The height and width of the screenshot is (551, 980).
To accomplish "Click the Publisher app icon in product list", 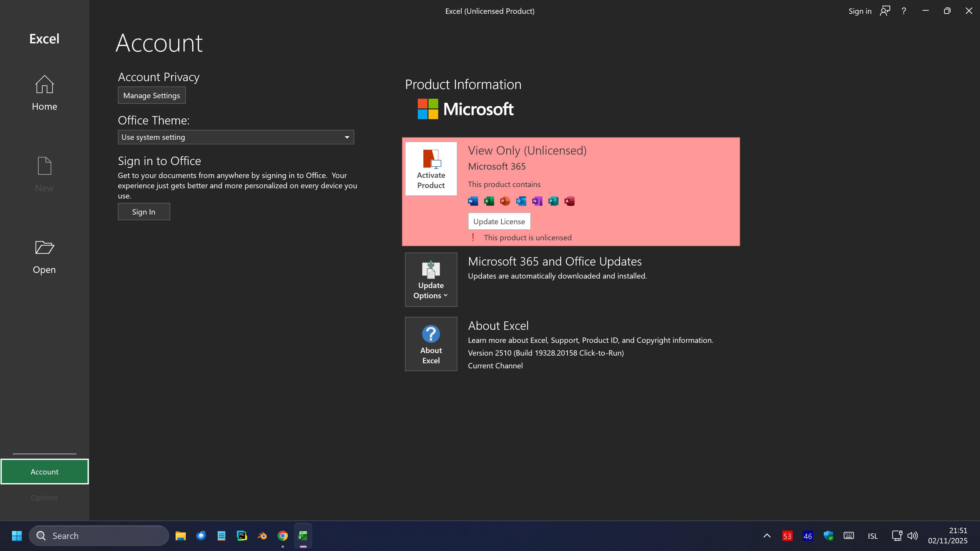I will 553,201.
